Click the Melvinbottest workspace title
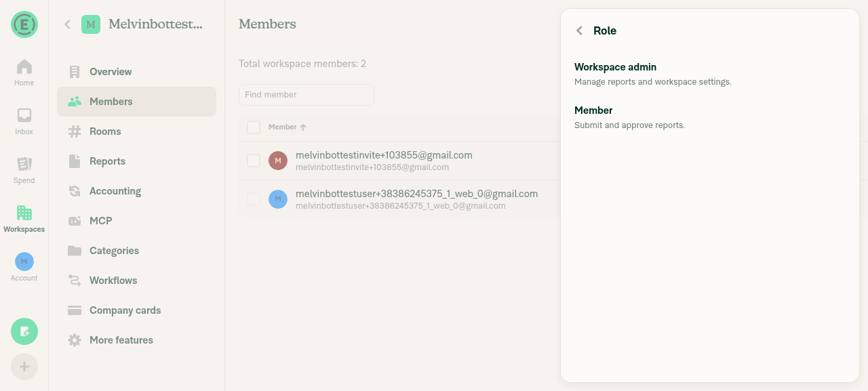Screen dimensions: 868x391 click(155, 24)
